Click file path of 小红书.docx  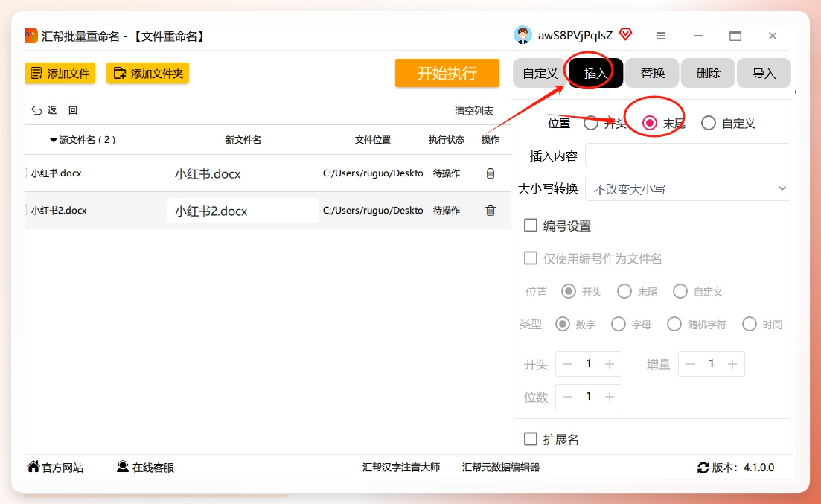[373, 173]
